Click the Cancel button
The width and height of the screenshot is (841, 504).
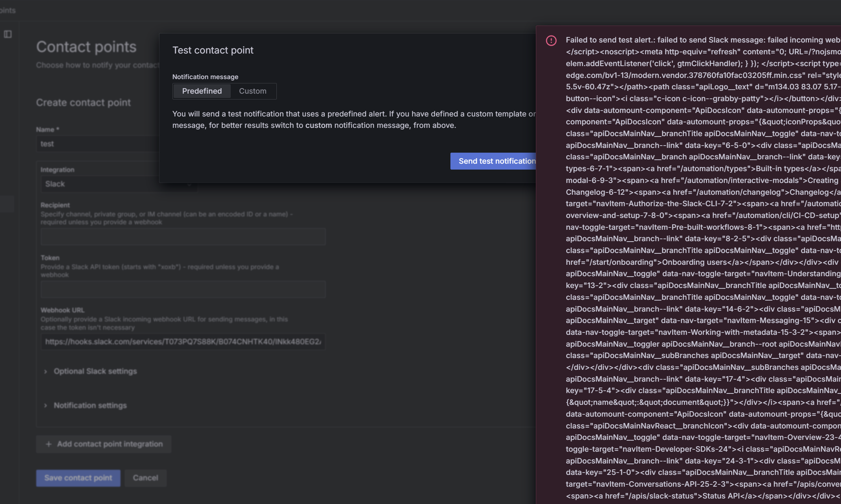(x=145, y=478)
